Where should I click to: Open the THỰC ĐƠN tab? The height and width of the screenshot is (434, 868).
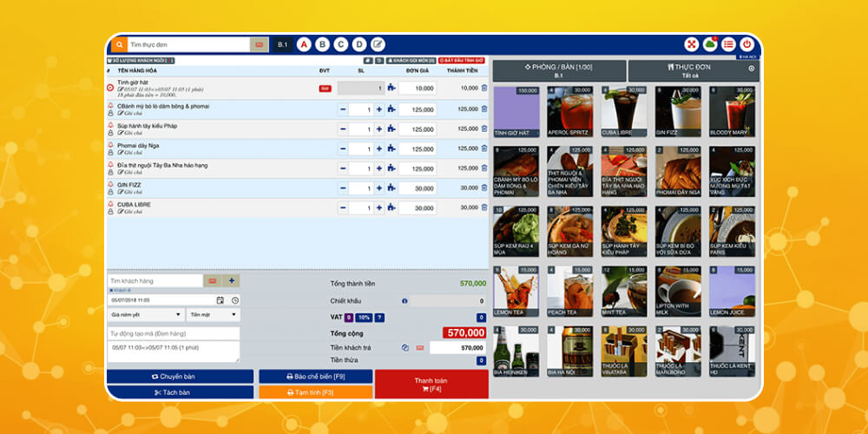pos(694,70)
